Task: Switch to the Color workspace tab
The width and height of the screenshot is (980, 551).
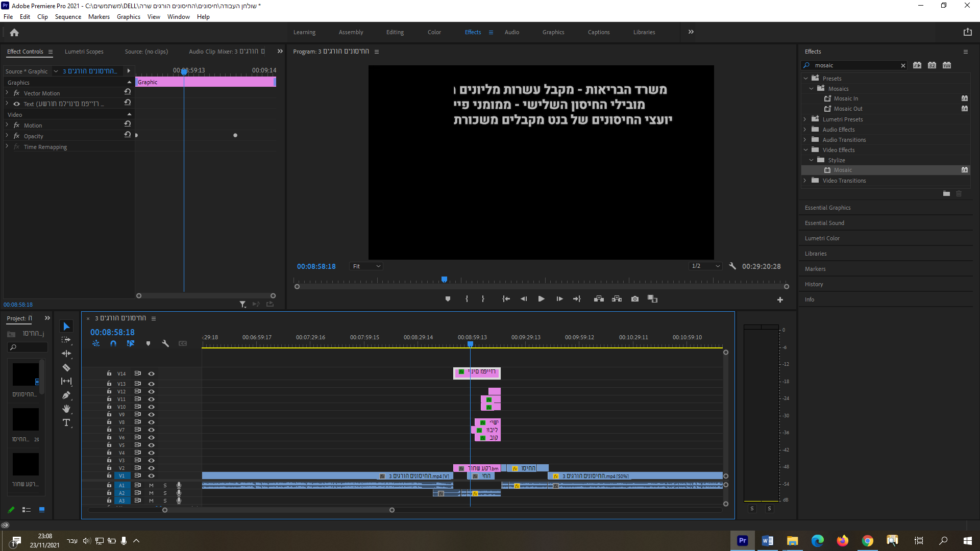Action: [434, 32]
